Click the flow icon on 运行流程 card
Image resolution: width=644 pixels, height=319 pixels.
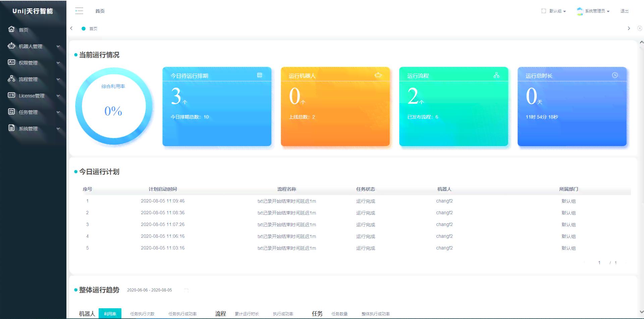coord(496,75)
